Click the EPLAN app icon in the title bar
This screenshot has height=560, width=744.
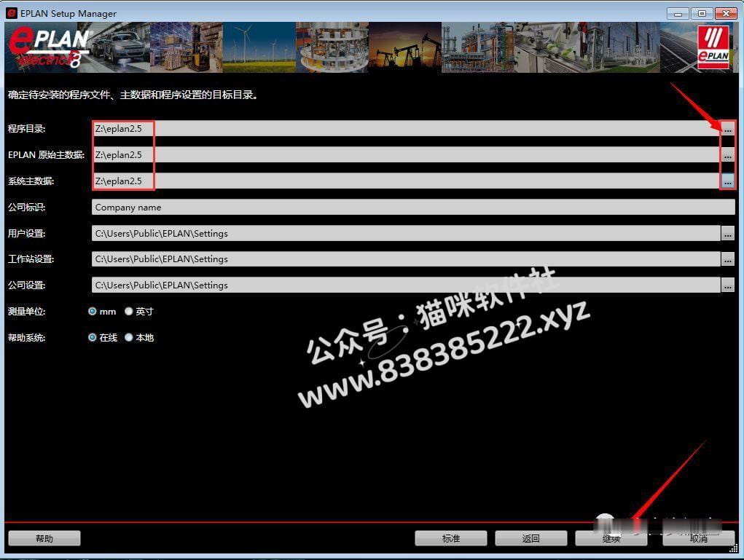(x=12, y=13)
